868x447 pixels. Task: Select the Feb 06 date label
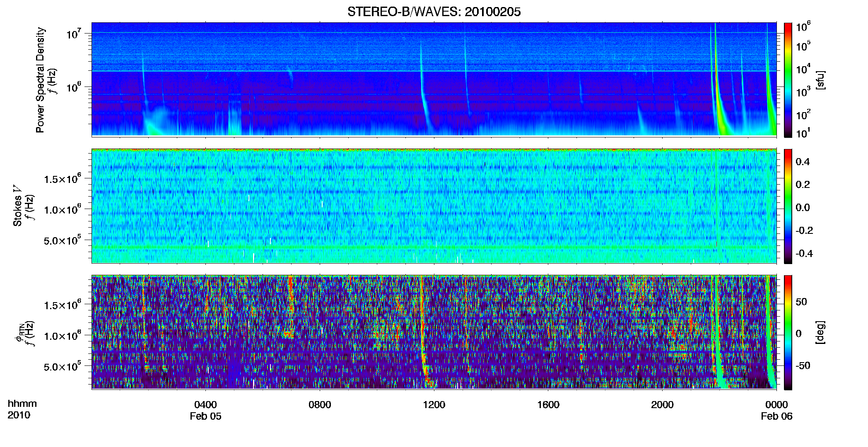(776, 416)
